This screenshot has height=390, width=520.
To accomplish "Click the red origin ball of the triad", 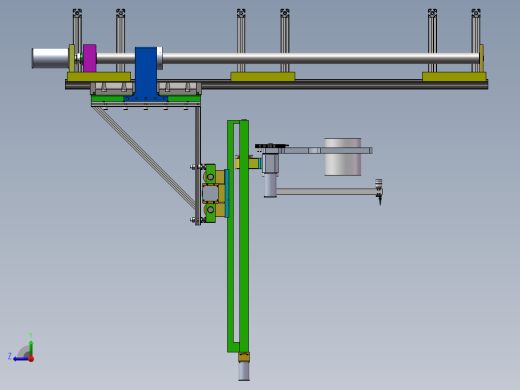I will tap(31, 359).
